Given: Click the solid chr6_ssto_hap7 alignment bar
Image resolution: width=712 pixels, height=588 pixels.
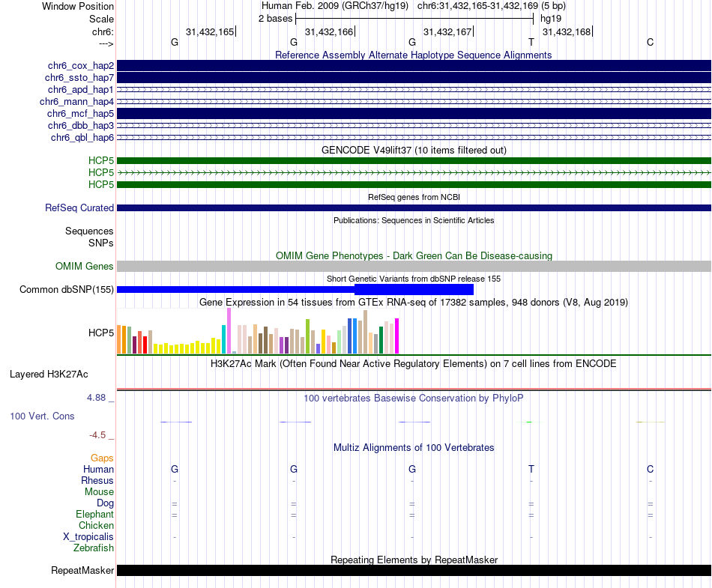Looking at the screenshot, I should pyautogui.click(x=414, y=78).
